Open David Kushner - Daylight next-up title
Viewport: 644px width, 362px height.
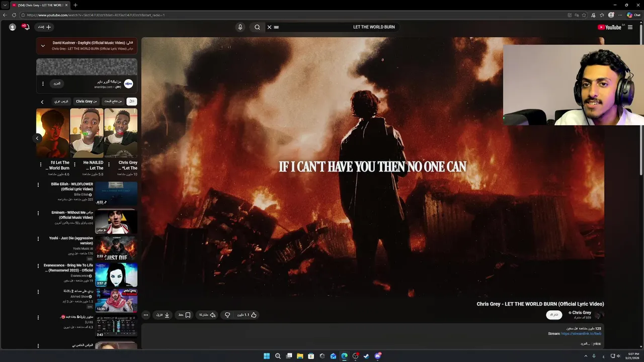[x=93, y=43]
